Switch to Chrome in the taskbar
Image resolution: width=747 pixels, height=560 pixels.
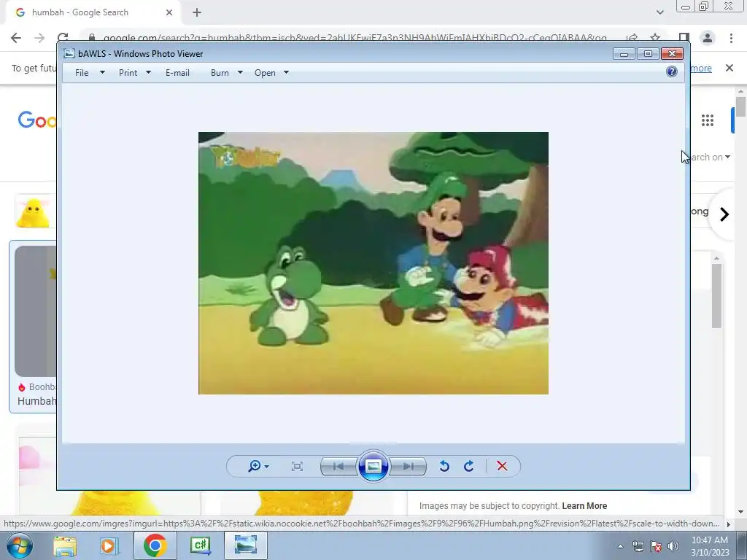pyautogui.click(x=155, y=545)
